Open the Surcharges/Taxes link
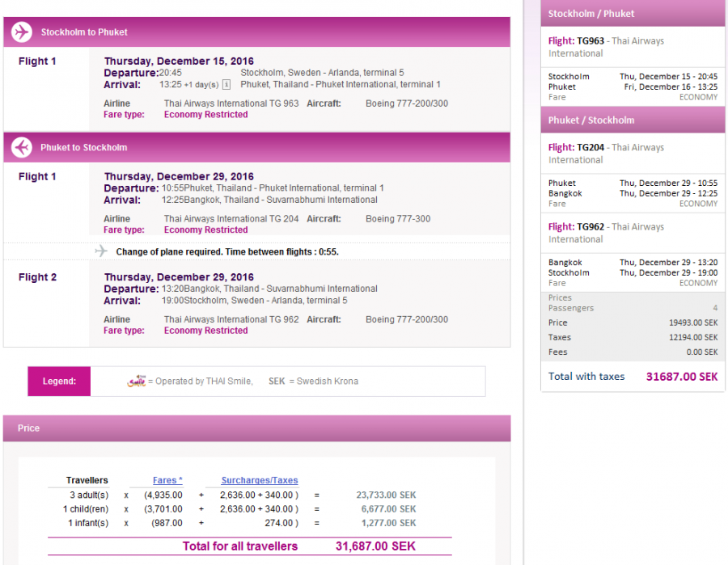728x565 pixels. pyautogui.click(x=260, y=480)
